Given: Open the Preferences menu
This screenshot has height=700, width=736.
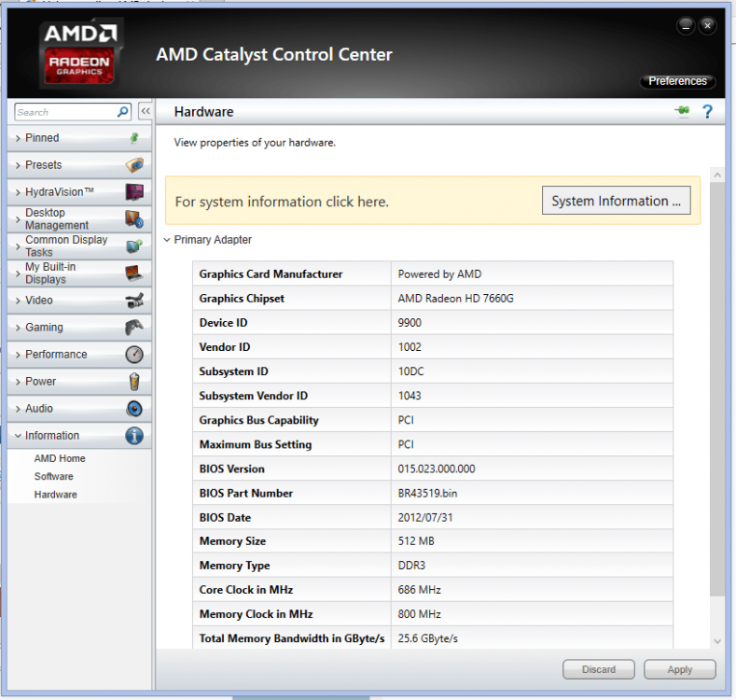Looking at the screenshot, I should [677, 81].
